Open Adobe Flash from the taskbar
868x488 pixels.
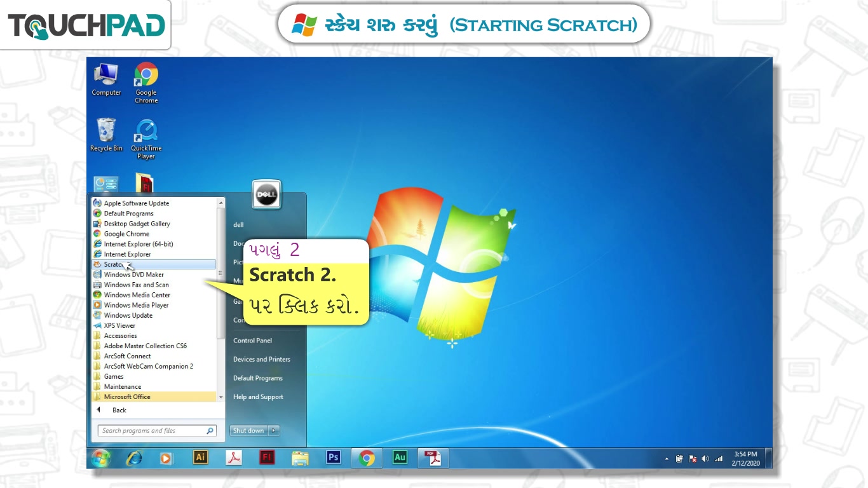point(267,457)
